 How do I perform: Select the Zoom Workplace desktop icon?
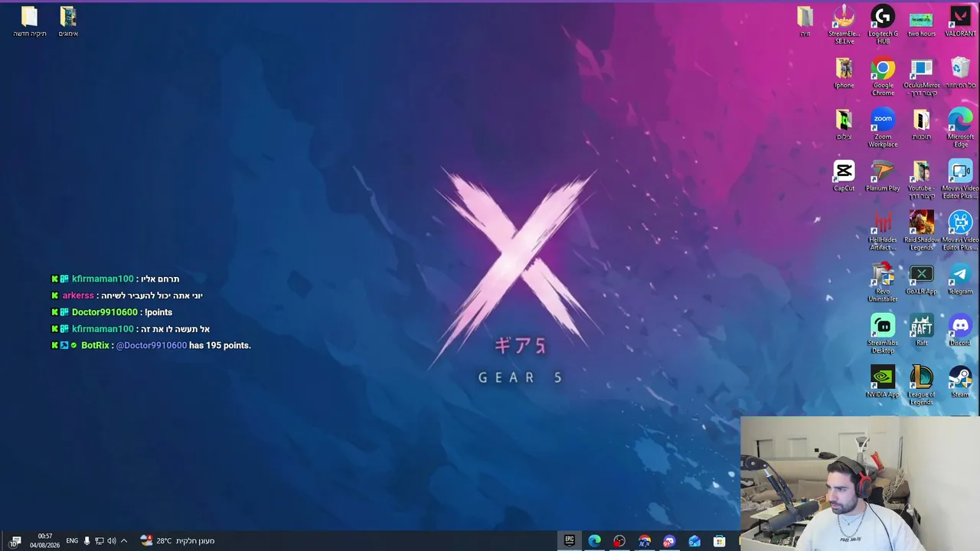click(x=883, y=128)
